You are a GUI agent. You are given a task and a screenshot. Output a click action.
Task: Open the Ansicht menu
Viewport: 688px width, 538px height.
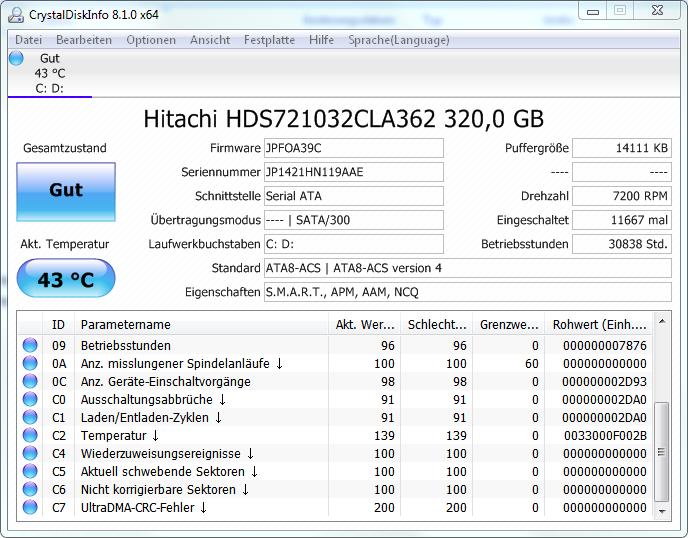pos(210,40)
